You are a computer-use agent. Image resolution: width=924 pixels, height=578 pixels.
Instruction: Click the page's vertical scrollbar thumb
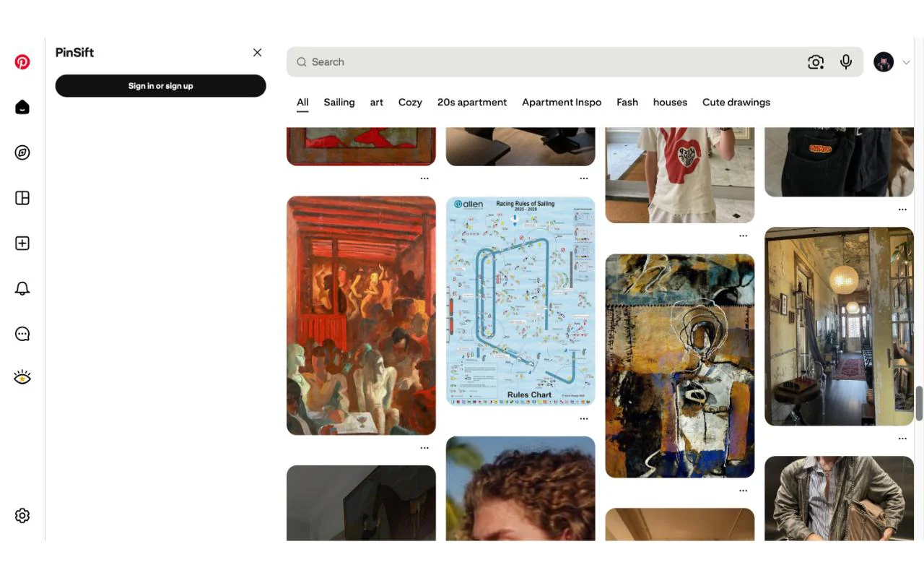[920, 404]
